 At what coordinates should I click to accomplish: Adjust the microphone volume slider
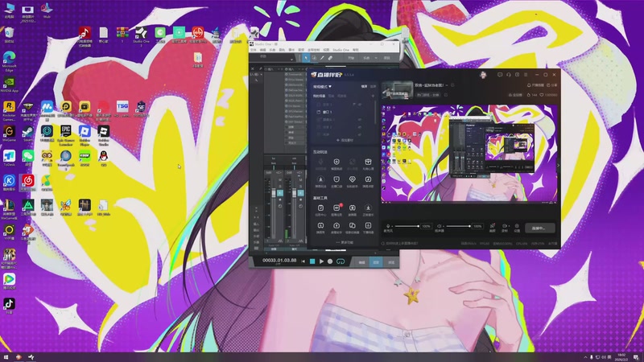(407, 226)
